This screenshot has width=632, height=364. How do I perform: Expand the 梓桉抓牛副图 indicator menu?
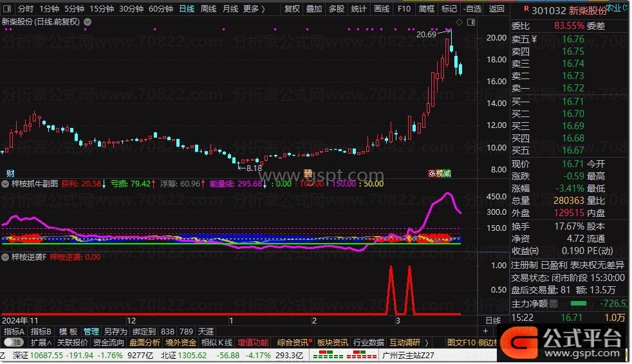click(x=5, y=184)
